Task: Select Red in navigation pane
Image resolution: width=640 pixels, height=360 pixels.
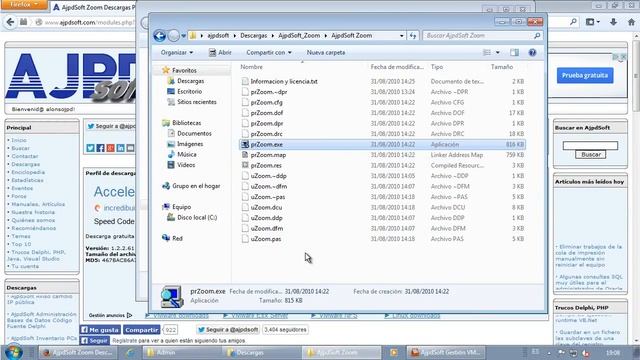Action: (x=177, y=238)
